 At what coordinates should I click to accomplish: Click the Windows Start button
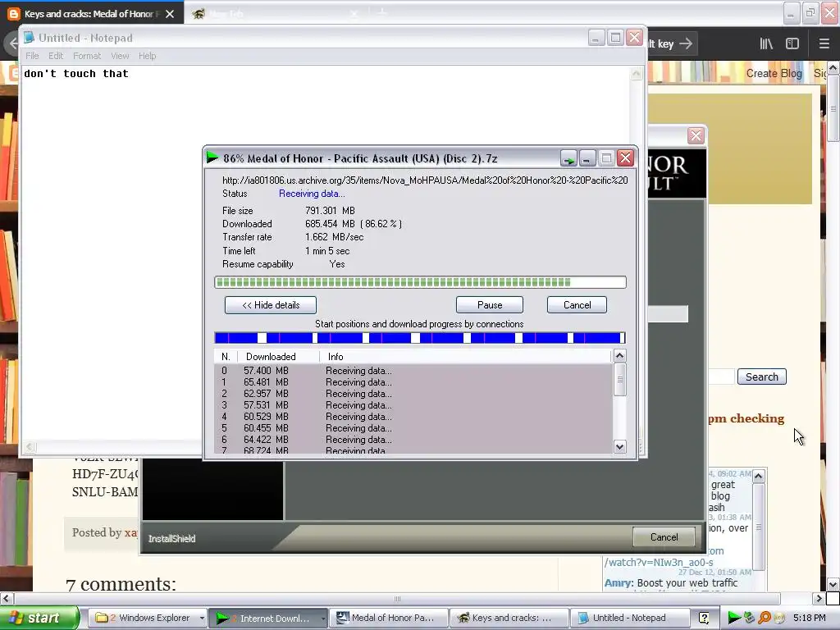point(39,618)
